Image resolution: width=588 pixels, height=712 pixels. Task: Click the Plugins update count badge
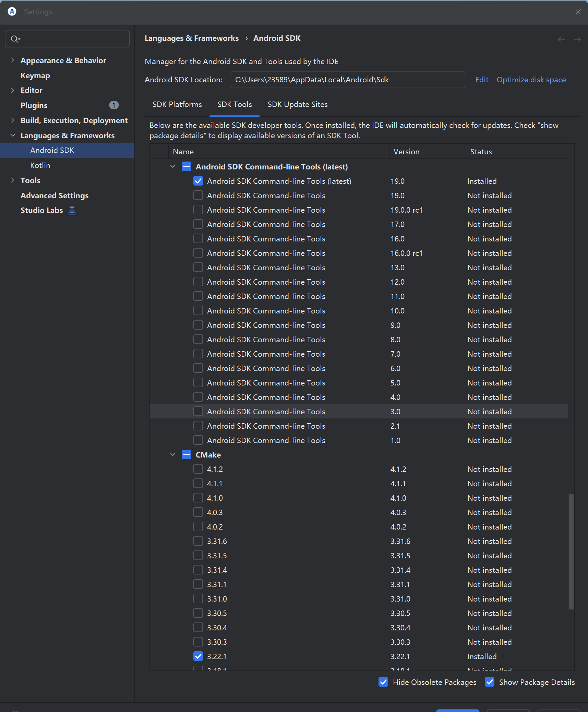pos(114,105)
